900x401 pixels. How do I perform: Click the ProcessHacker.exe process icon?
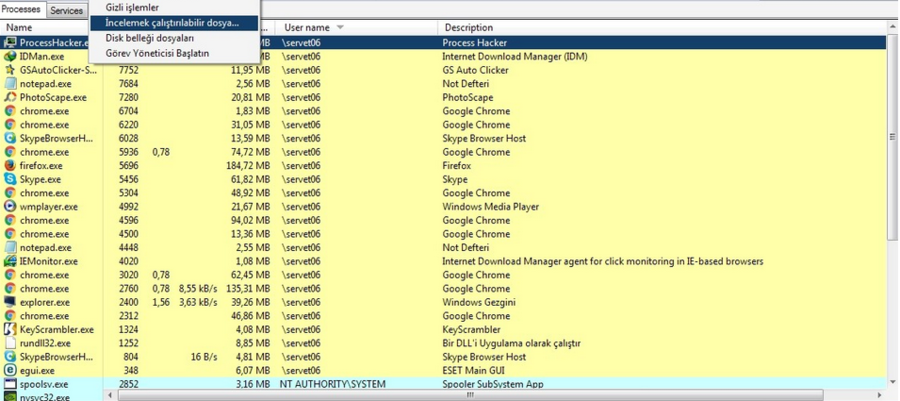(10, 42)
